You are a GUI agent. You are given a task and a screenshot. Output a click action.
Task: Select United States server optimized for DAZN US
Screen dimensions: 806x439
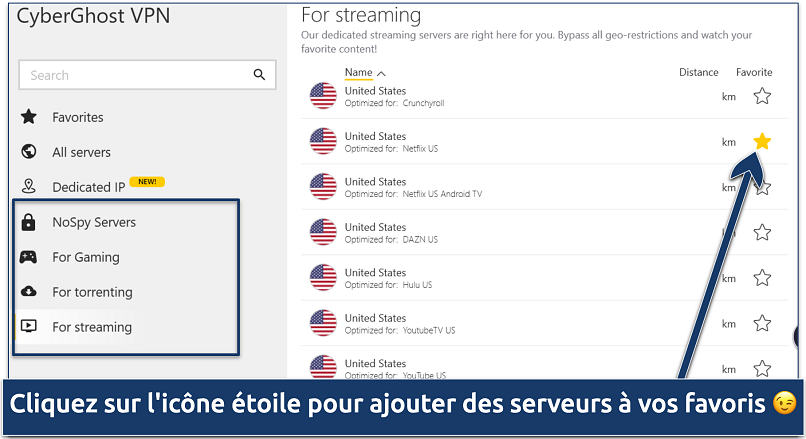[544, 232]
